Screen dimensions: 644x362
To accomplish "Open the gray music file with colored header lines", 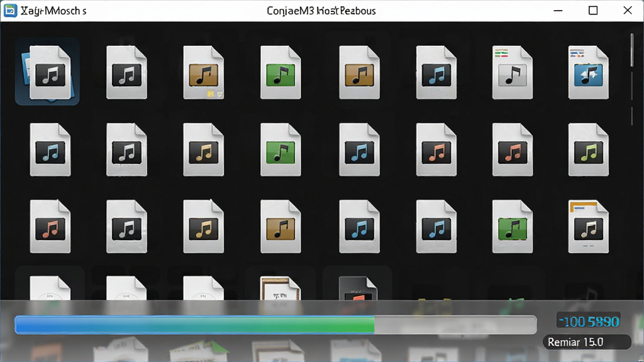I will [x=513, y=72].
